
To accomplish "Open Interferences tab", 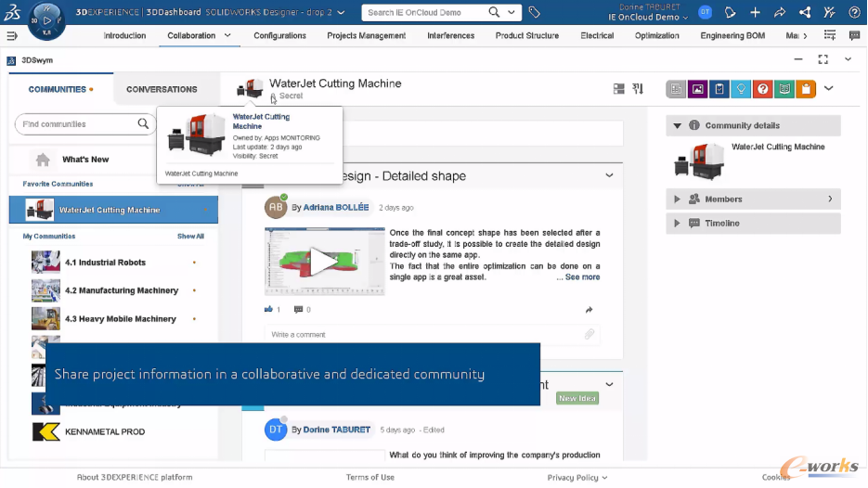I will coord(450,35).
